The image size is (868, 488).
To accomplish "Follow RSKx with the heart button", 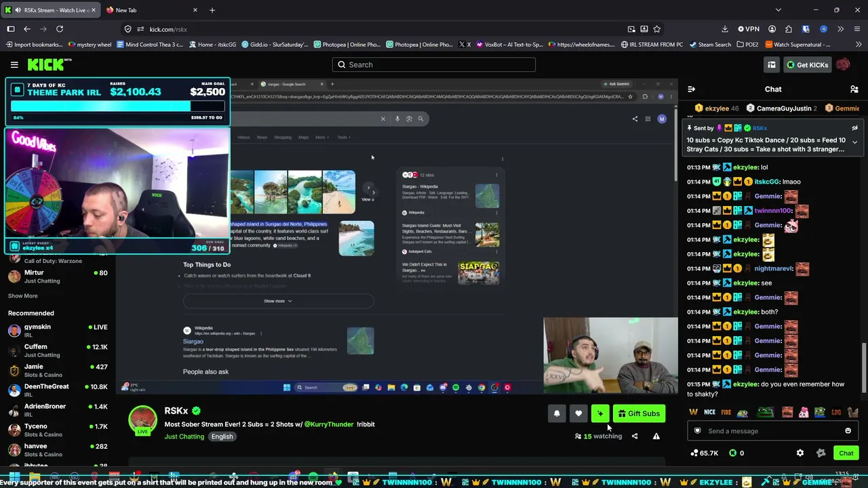I will [x=578, y=413].
